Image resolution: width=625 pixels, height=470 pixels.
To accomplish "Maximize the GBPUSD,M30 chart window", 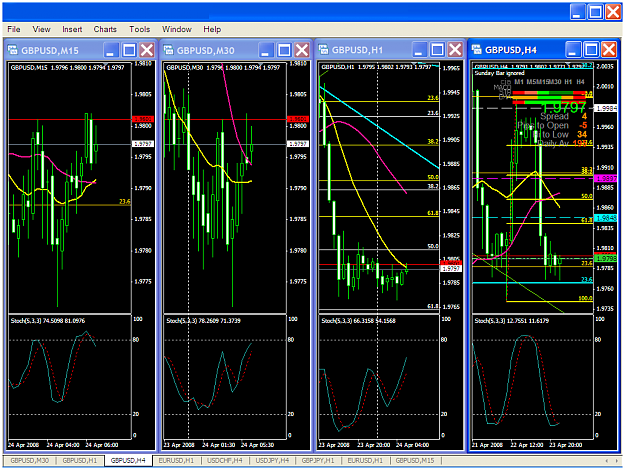I will point(284,50).
